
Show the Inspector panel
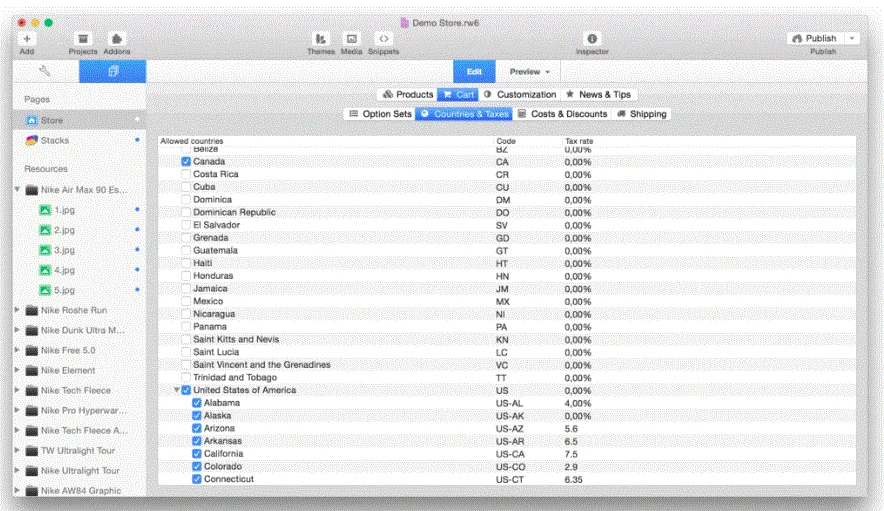click(592, 38)
